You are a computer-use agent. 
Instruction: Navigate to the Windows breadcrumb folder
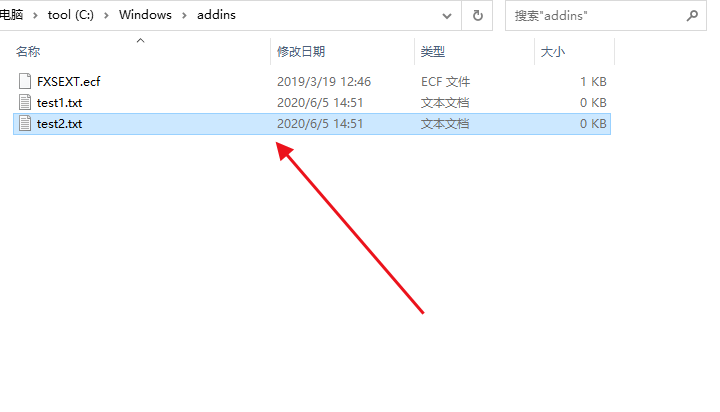click(x=145, y=15)
